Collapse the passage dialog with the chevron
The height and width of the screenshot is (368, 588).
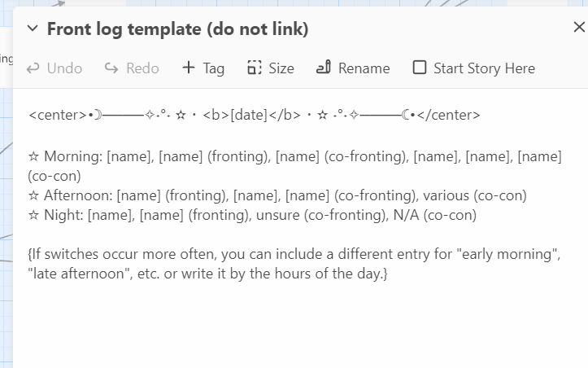click(33, 29)
